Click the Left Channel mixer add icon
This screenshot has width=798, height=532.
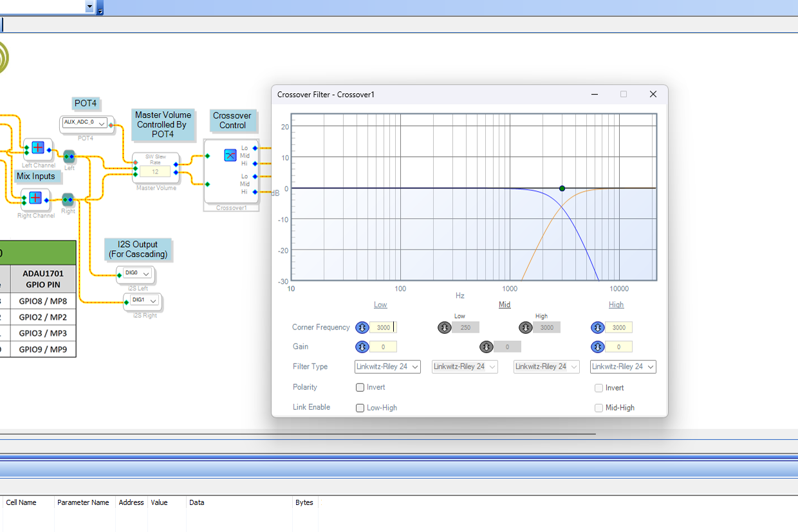pyautogui.click(x=38, y=148)
